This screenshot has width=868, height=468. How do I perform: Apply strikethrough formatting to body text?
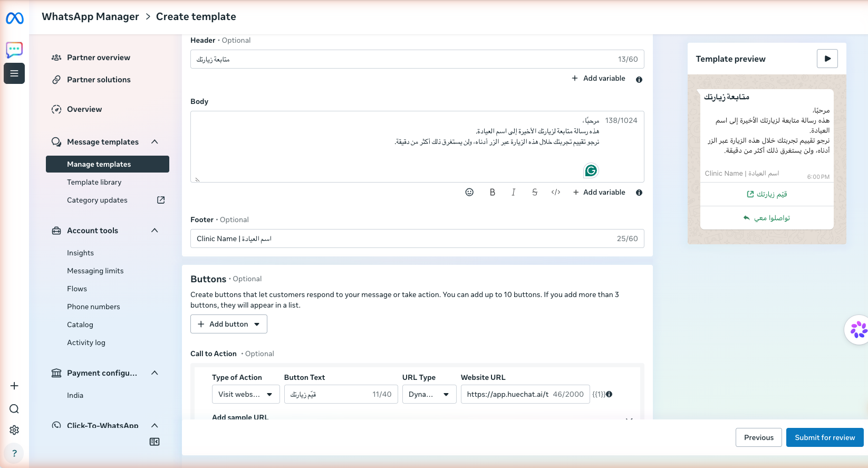[x=535, y=192]
